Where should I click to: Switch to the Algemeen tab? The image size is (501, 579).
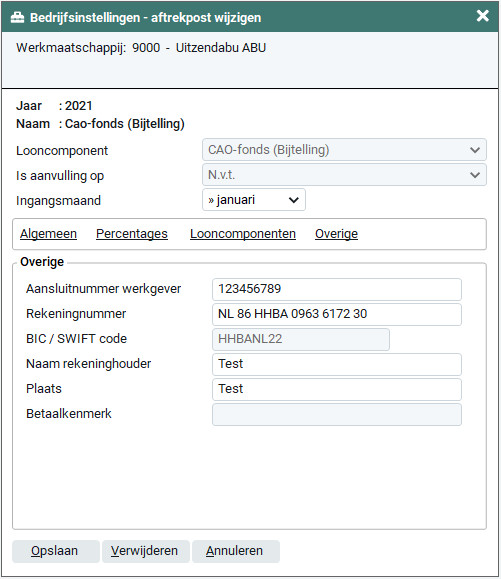pyautogui.click(x=48, y=234)
